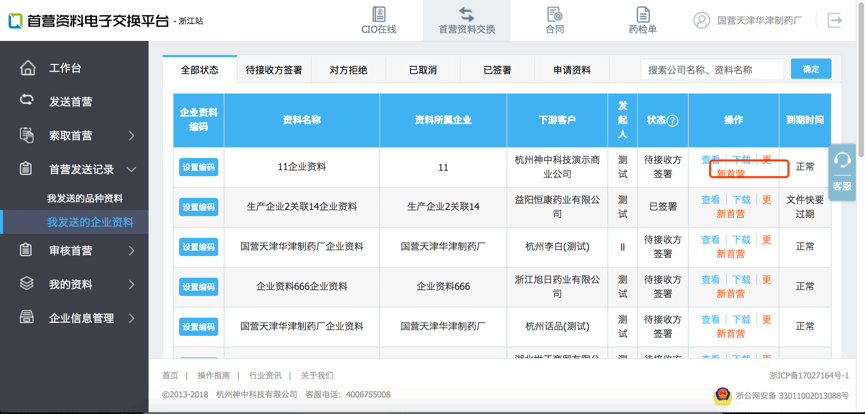Click 文件快要过期 cell text
865x414 pixels.
coord(805,207)
